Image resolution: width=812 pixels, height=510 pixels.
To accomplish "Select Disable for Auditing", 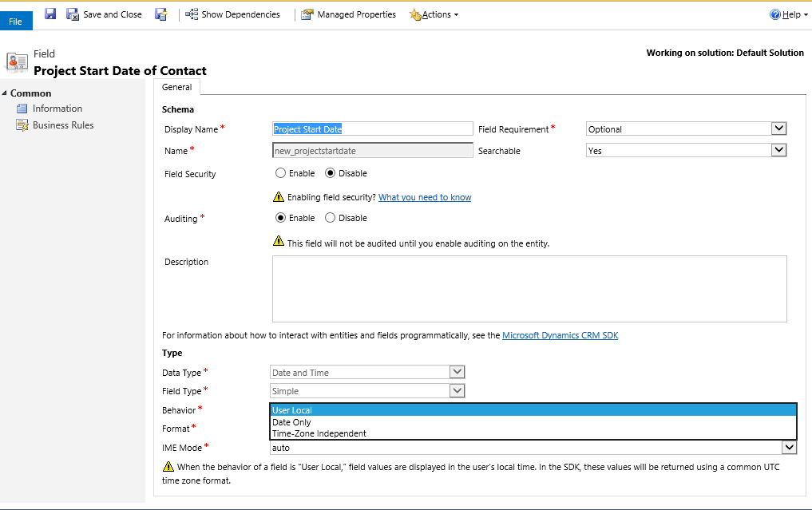I will click(x=330, y=218).
